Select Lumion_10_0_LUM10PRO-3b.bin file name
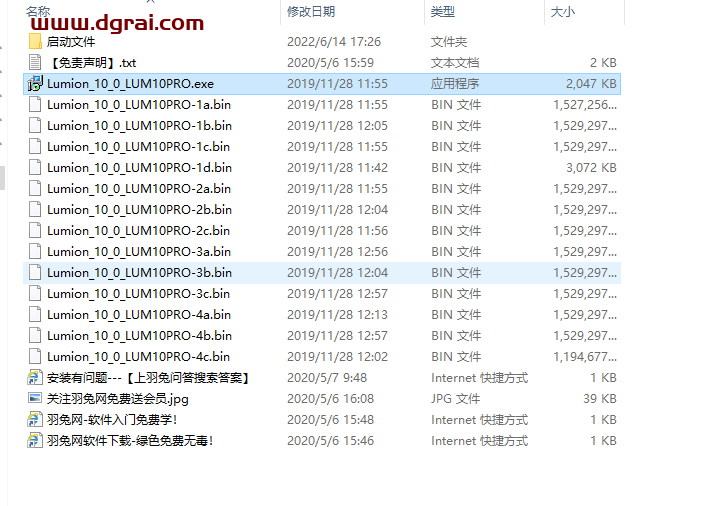 (x=139, y=273)
